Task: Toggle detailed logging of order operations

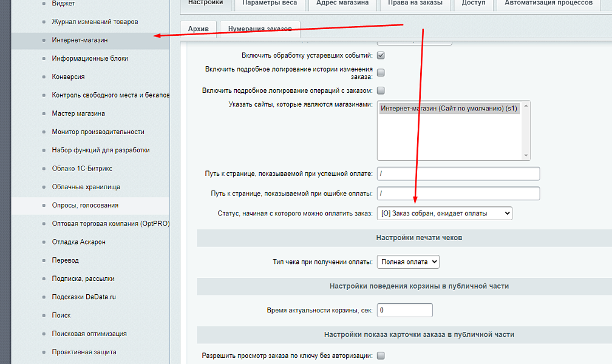Action: (381, 90)
